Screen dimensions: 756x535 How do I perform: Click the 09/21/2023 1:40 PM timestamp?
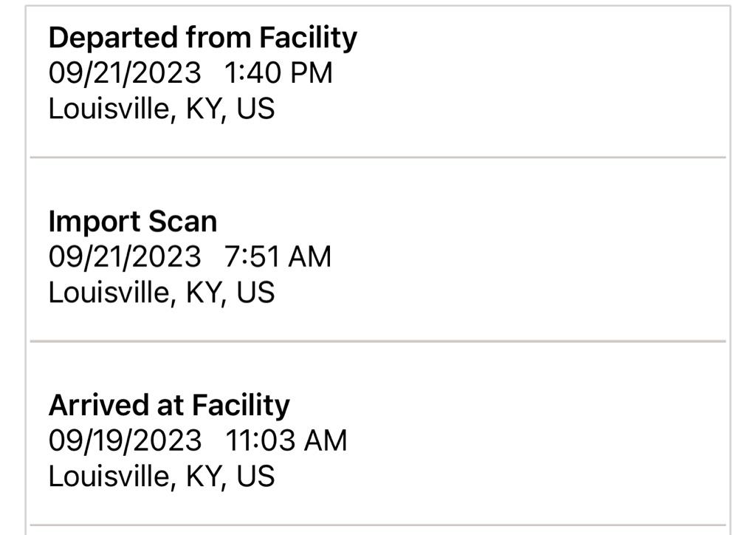pos(190,73)
